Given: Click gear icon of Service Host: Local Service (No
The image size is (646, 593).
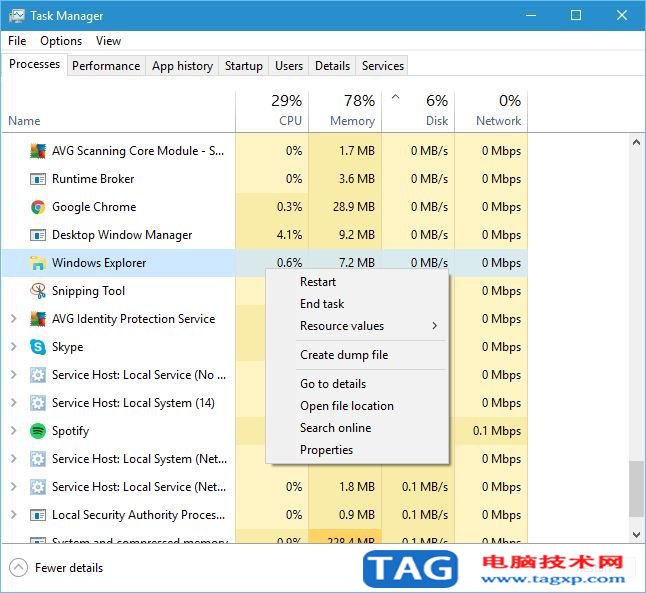Looking at the screenshot, I should point(38,375).
